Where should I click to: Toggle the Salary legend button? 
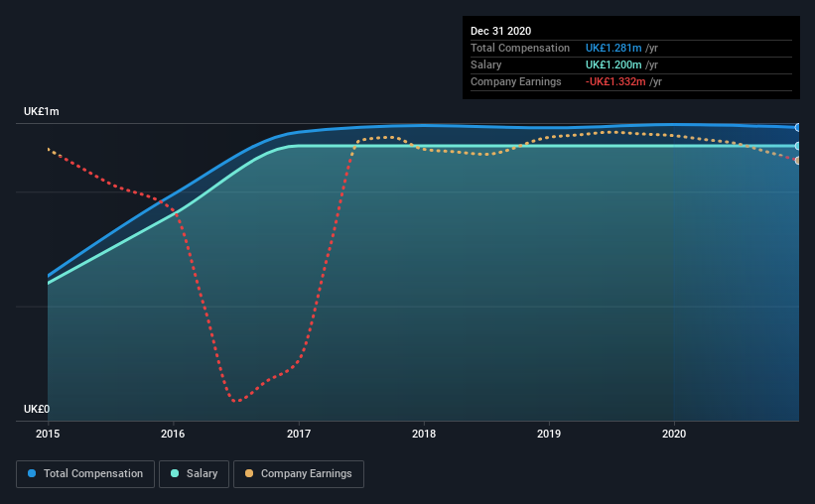pyautogui.click(x=194, y=474)
